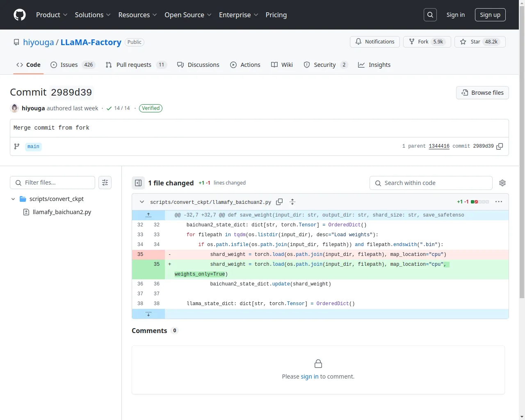The height and width of the screenshot is (420, 525).
Task: Click the Merge commit from fork message
Action: pyautogui.click(x=51, y=128)
